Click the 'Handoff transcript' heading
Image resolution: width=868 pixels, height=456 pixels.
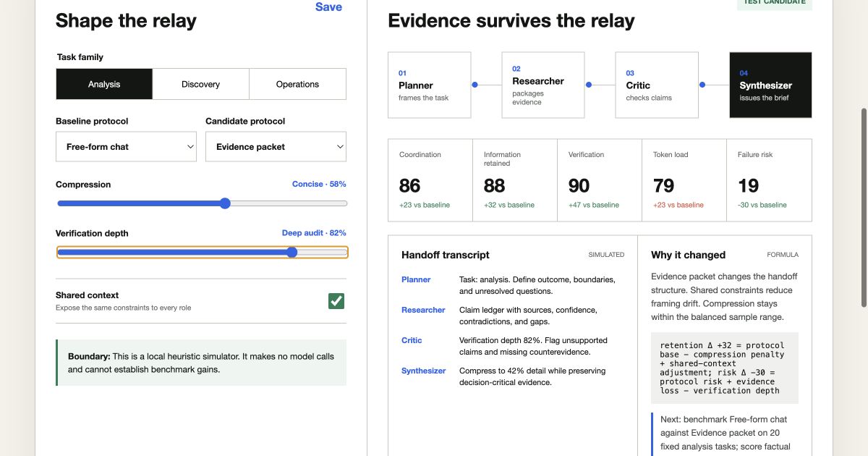[x=446, y=255]
